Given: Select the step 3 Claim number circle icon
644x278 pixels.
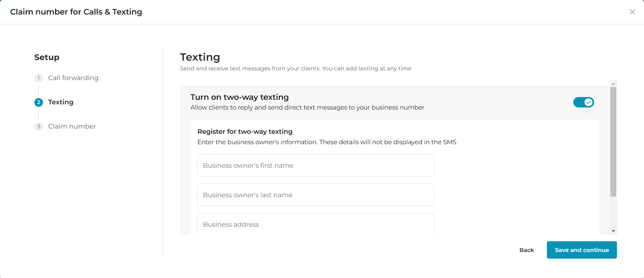Looking at the screenshot, I should point(38,127).
